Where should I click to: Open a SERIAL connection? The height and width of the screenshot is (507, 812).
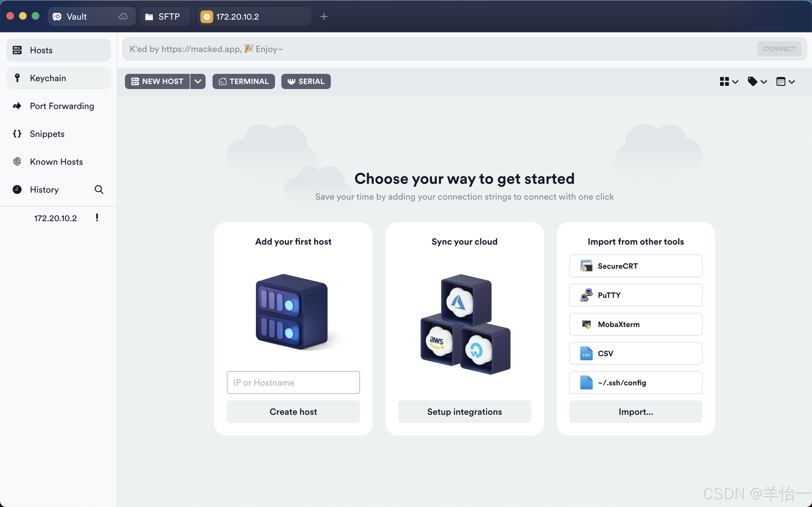[306, 81]
